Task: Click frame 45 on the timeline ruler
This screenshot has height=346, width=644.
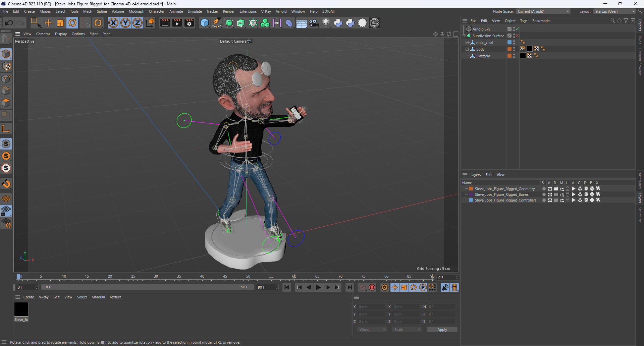Action: (225, 277)
